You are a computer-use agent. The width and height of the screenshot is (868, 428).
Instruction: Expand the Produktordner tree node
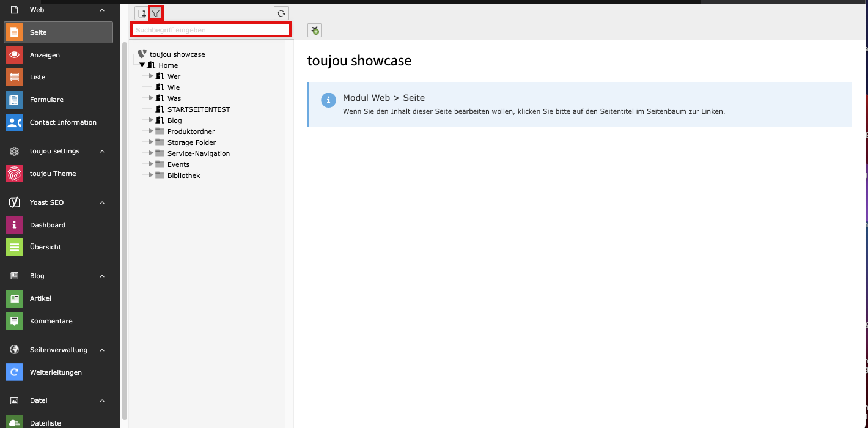point(151,131)
